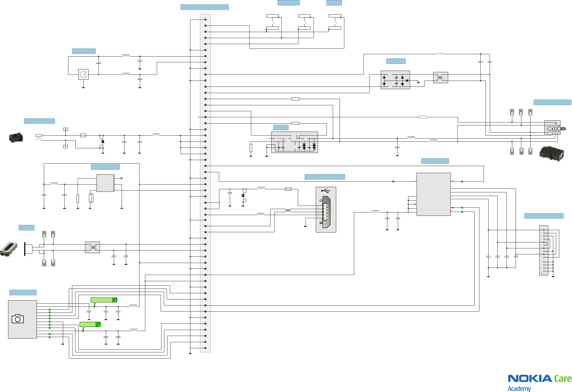
Task: Click the headset jack connector photo
Action: pos(552,154)
